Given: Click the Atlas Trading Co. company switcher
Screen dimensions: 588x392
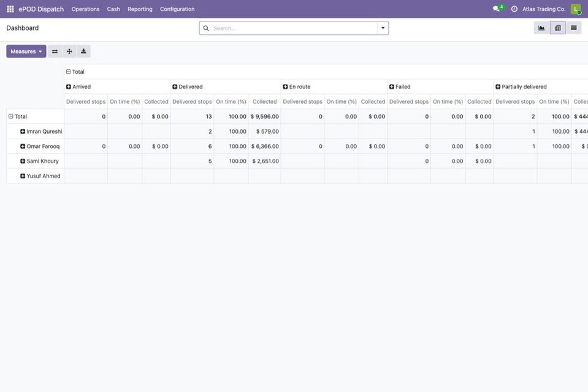Looking at the screenshot, I should click(x=544, y=9).
